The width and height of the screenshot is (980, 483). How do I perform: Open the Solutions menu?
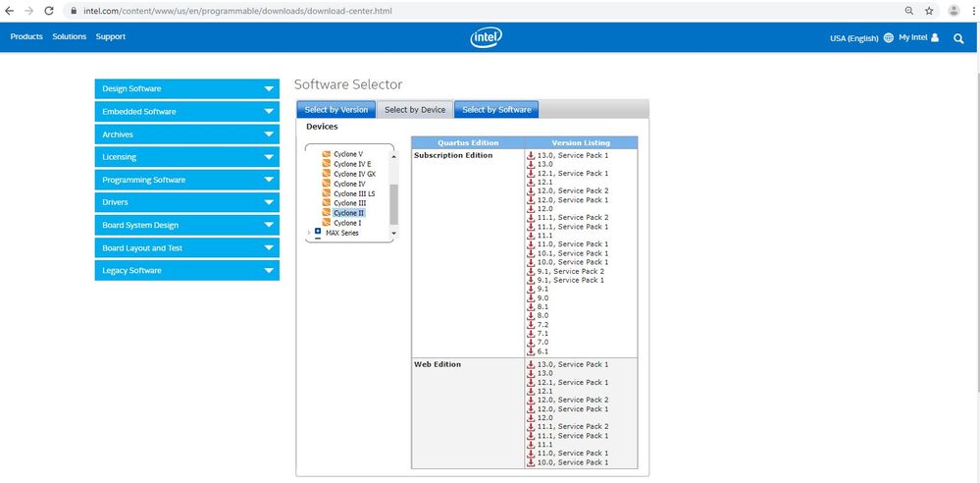tap(70, 37)
